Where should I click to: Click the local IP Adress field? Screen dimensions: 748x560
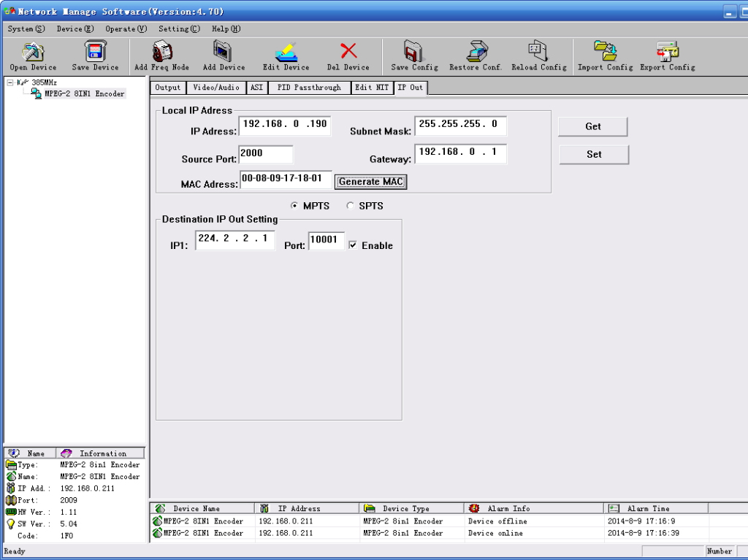click(285, 125)
